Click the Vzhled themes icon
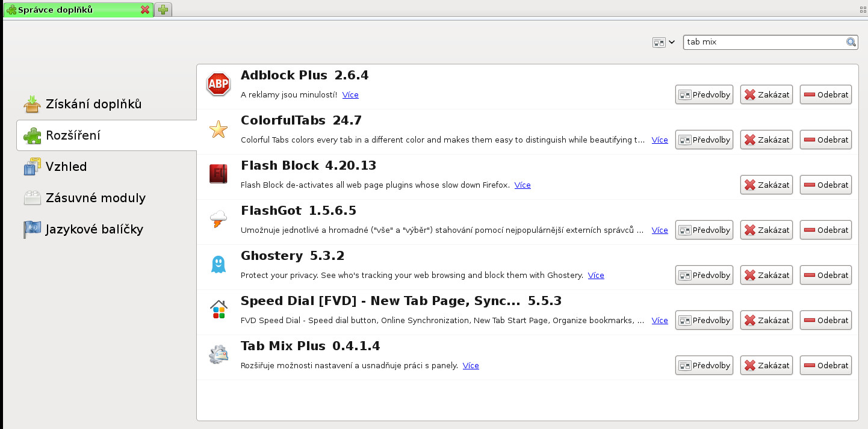Image resolution: width=868 pixels, height=429 pixels. [x=32, y=167]
